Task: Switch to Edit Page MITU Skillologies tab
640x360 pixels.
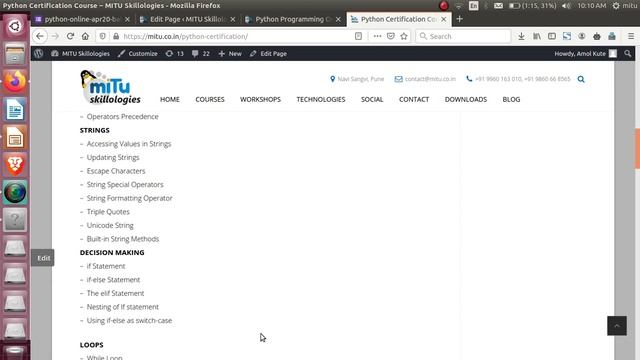Action: pyautogui.click(x=187, y=19)
